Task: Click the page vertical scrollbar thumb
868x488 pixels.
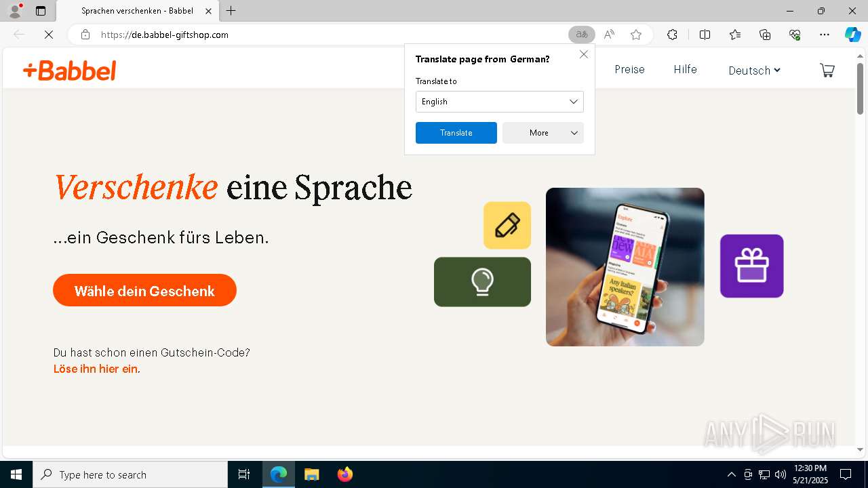Action: pyautogui.click(x=860, y=88)
